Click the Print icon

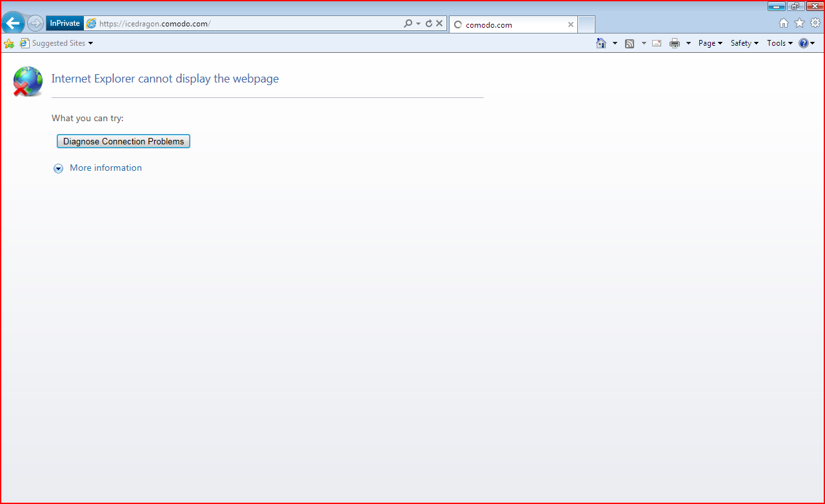675,43
